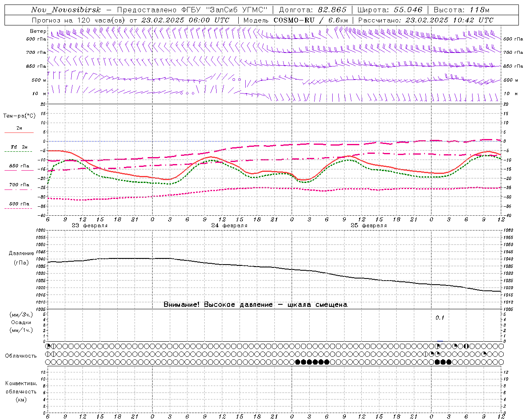Select the '(мм/3ч.)' precipitation unit label
This screenshot has width=525, height=420.
pos(21,315)
